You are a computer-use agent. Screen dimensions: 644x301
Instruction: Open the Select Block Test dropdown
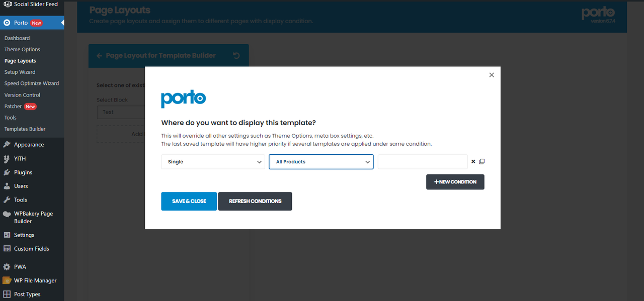121,112
